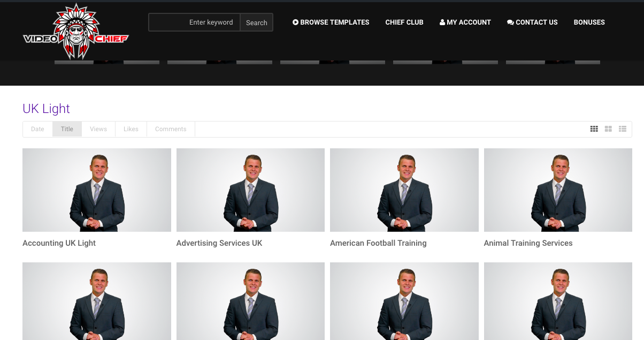
Task: Switch to the small grid view icon
Action: click(x=594, y=129)
